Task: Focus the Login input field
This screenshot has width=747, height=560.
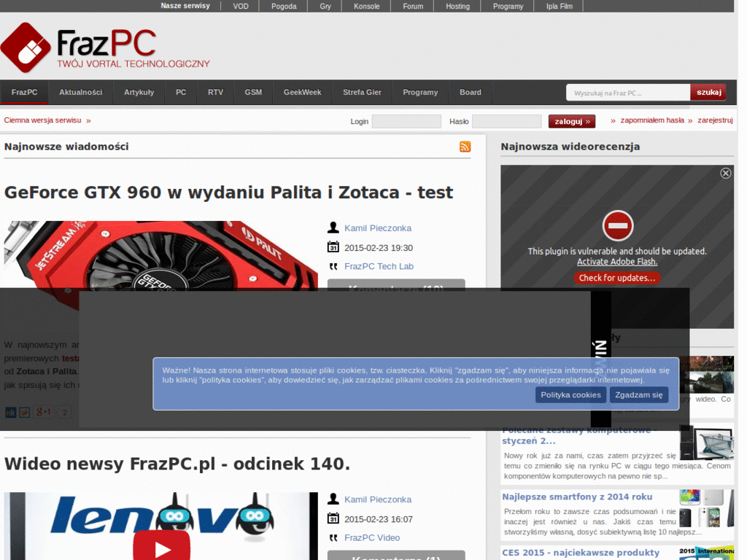Action: (x=406, y=122)
